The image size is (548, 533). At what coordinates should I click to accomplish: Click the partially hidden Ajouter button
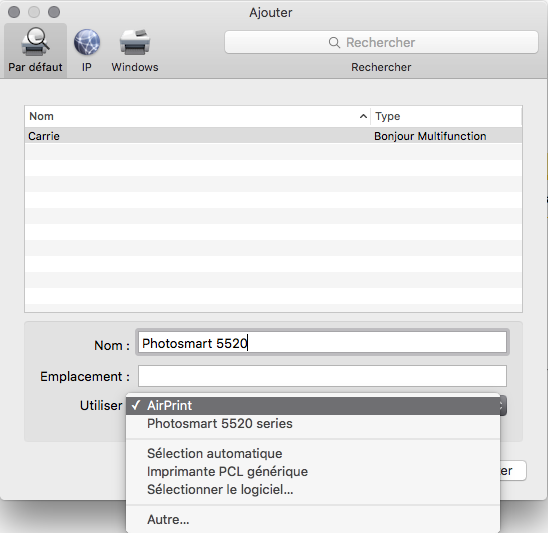513,471
